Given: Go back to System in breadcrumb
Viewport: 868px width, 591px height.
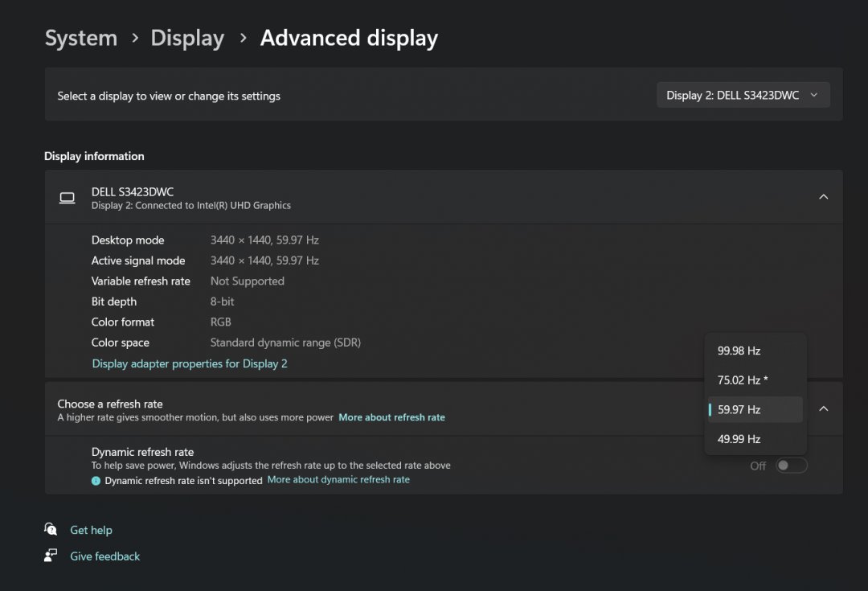Looking at the screenshot, I should coord(81,39).
